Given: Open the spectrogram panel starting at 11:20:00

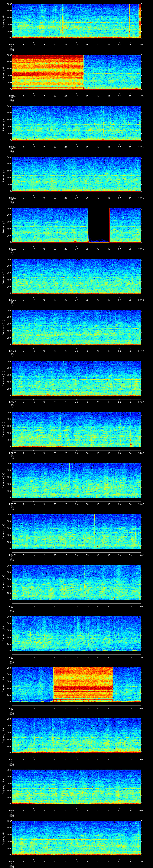Looking at the screenshot, I should [x=76, y=327].
